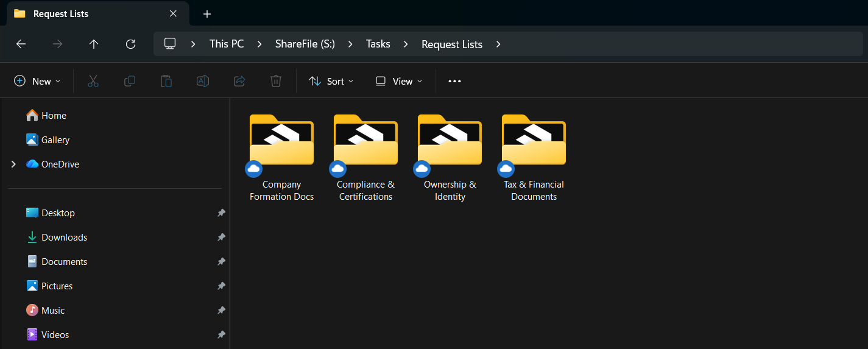The width and height of the screenshot is (868, 349).
Task: Click the Share icon in toolbar
Action: point(239,81)
